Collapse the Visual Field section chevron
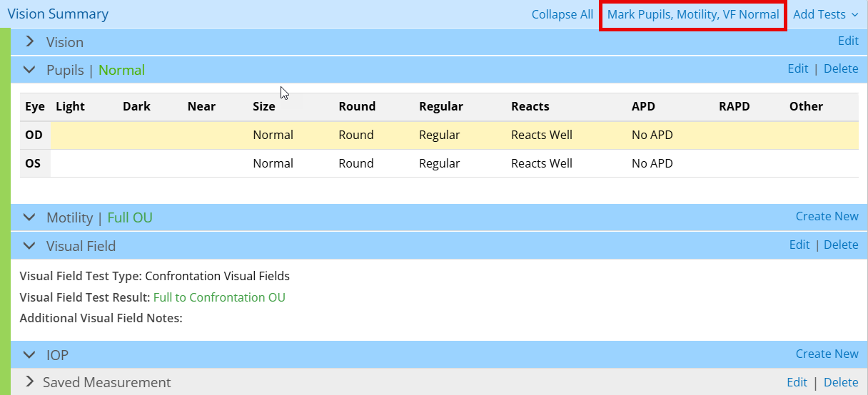 (x=29, y=246)
